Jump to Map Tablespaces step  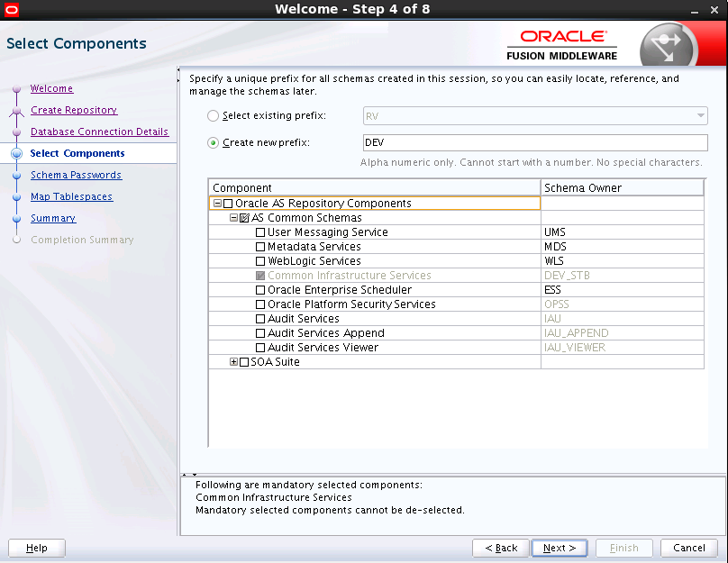tap(71, 196)
